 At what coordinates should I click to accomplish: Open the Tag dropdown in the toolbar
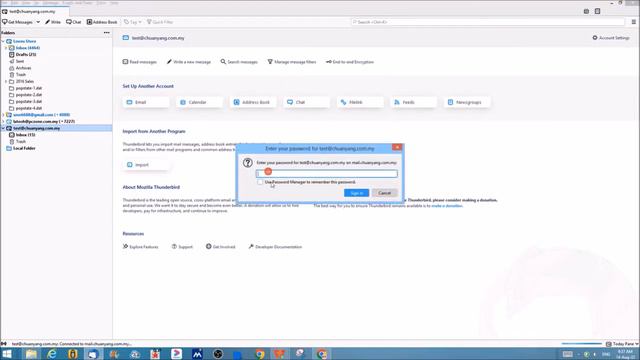click(133, 22)
